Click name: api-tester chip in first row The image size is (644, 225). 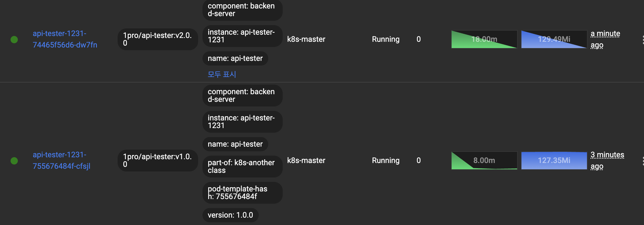point(235,58)
